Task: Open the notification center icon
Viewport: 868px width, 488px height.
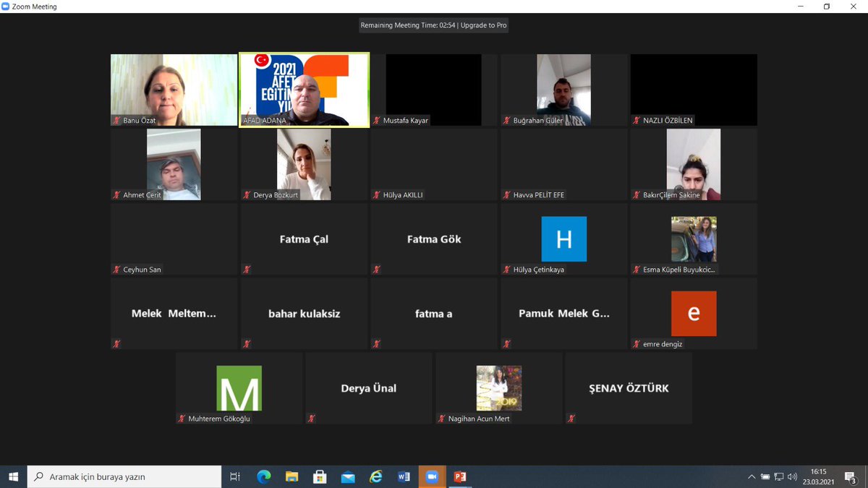Action: point(851,477)
